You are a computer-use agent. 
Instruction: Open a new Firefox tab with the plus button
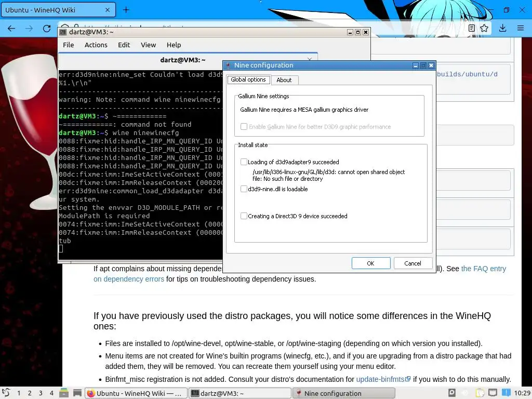pyautogui.click(x=126, y=10)
